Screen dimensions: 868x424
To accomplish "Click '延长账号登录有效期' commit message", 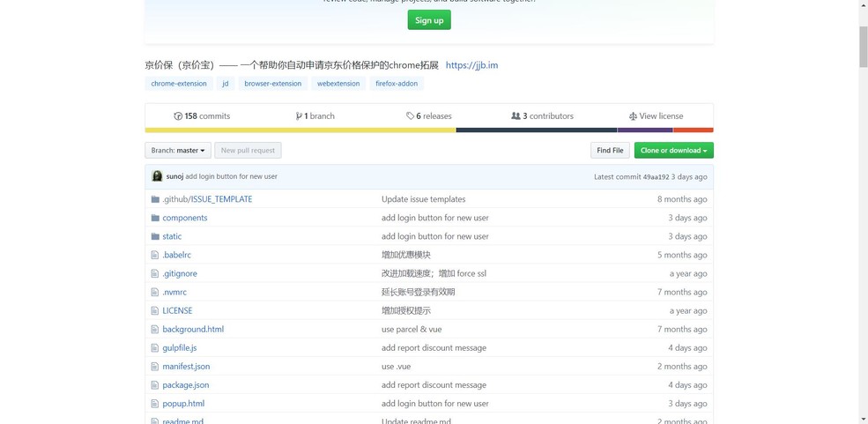I will (x=418, y=292).
